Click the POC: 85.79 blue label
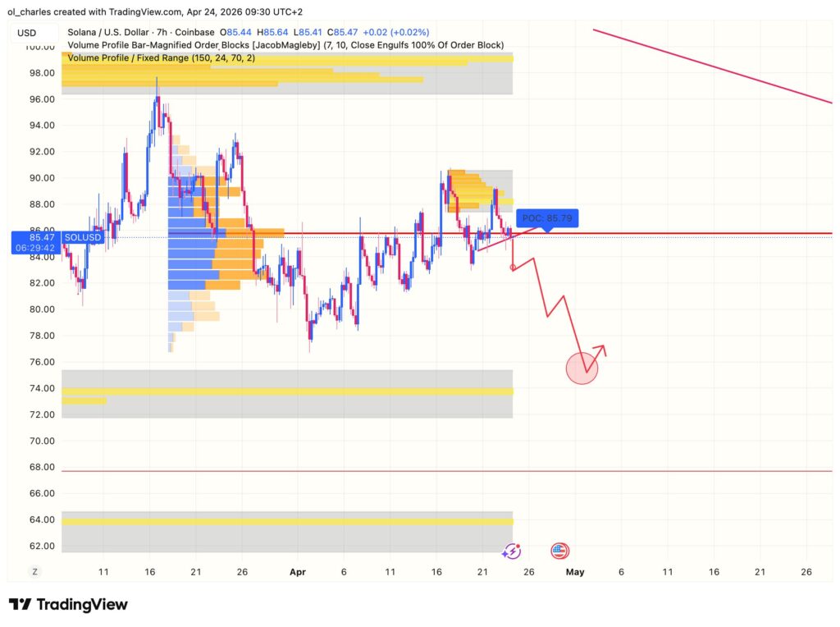Screen dimensions: 840x627 [548, 218]
